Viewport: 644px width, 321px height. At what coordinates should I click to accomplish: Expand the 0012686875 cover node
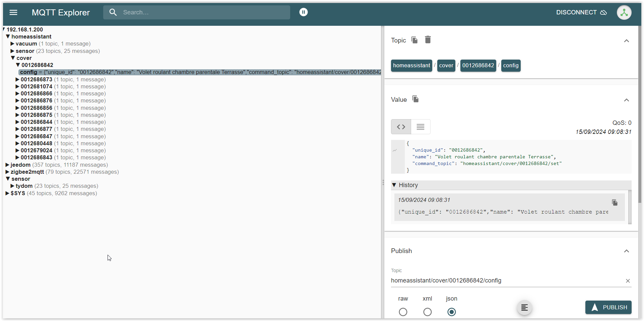(x=17, y=115)
